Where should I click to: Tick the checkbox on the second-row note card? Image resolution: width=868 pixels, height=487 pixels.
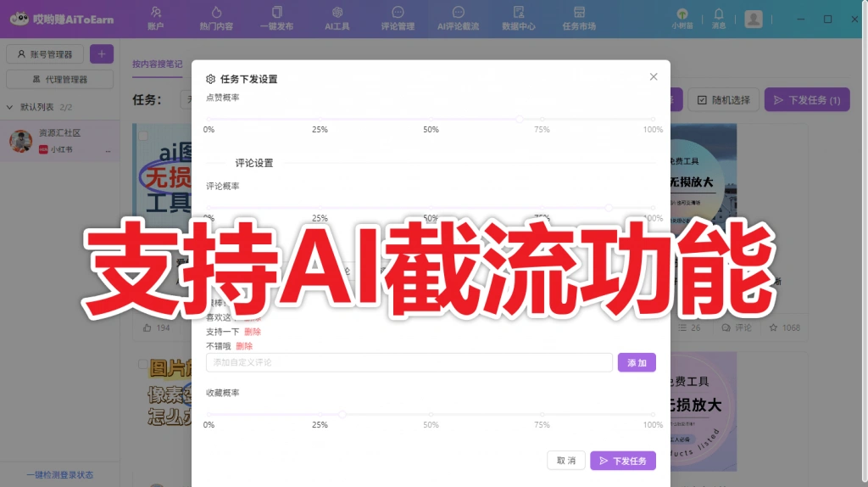[x=143, y=364]
